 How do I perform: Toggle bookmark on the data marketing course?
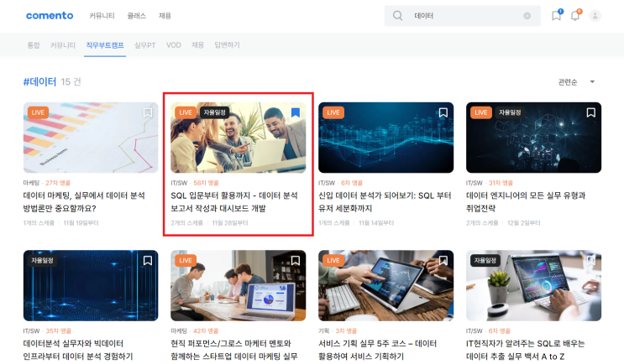pos(147,112)
